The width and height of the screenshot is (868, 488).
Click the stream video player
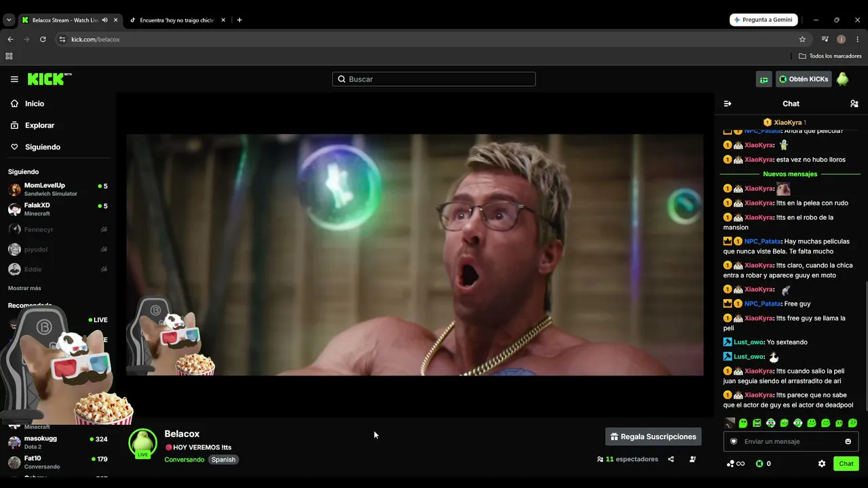coord(415,255)
